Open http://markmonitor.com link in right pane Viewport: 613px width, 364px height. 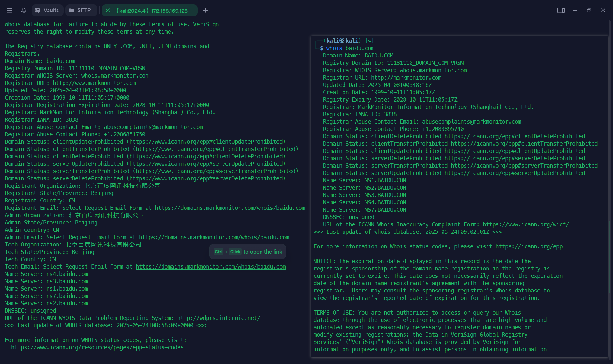(x=406, y=78)
